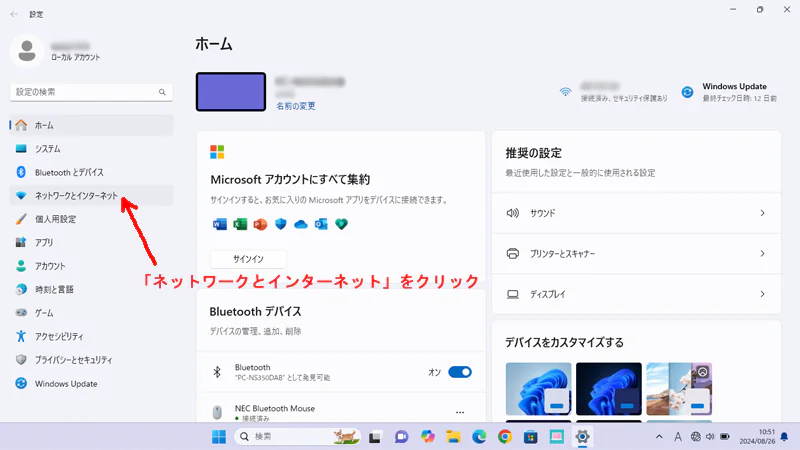Viewport: 800px width, 450px height.
Task: Click the Windows Start button
Action: click(219, 437)
